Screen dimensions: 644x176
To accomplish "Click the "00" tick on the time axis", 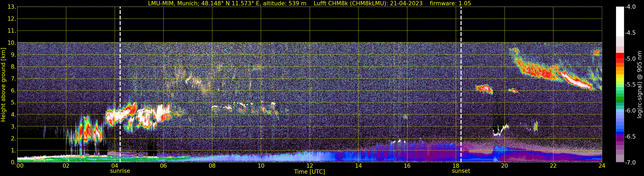I will (x=20, y=166).
